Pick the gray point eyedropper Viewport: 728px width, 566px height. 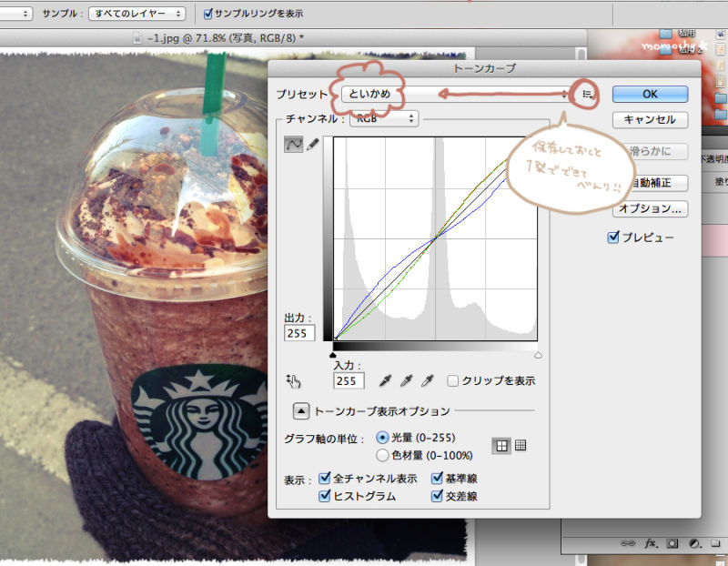click(x=406, y=380)
